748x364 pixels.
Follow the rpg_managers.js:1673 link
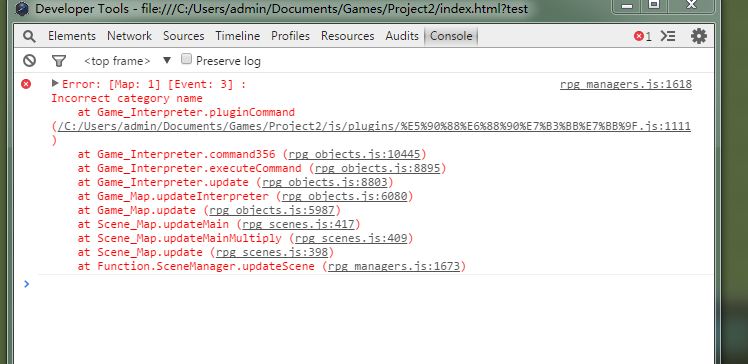[394, 266]
